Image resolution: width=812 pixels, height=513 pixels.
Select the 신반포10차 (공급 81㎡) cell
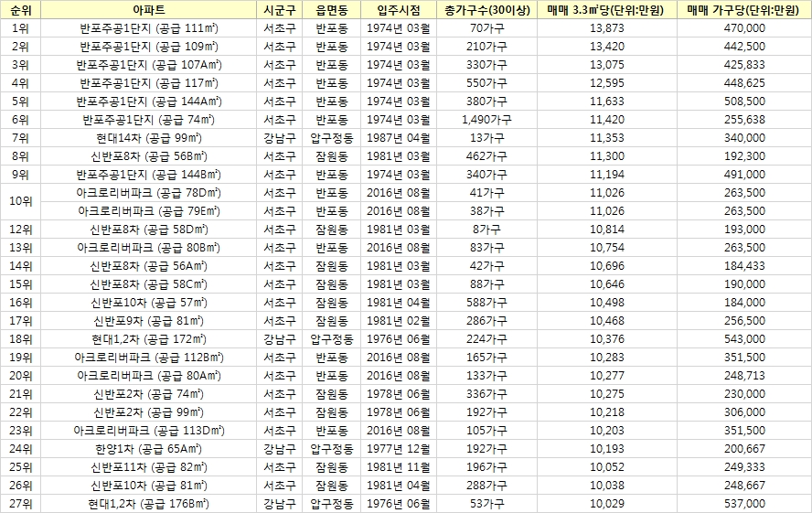(149, 486)
